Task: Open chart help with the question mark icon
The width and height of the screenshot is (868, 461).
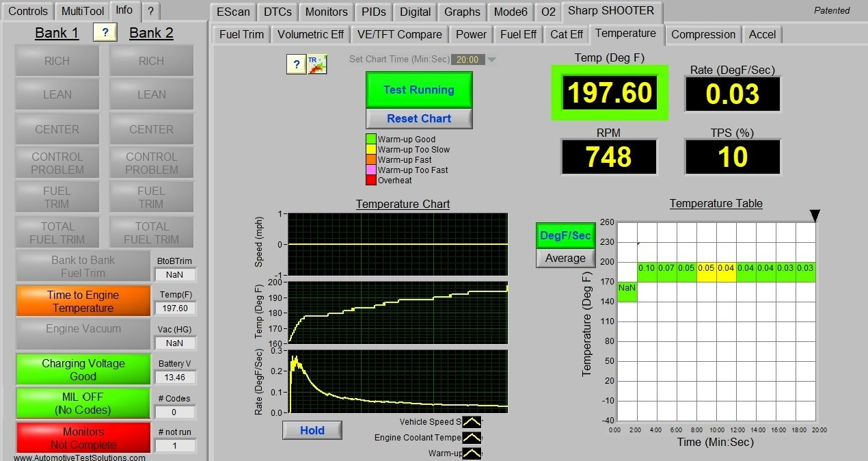Action: pyautogui.click(x=296, y=64)
